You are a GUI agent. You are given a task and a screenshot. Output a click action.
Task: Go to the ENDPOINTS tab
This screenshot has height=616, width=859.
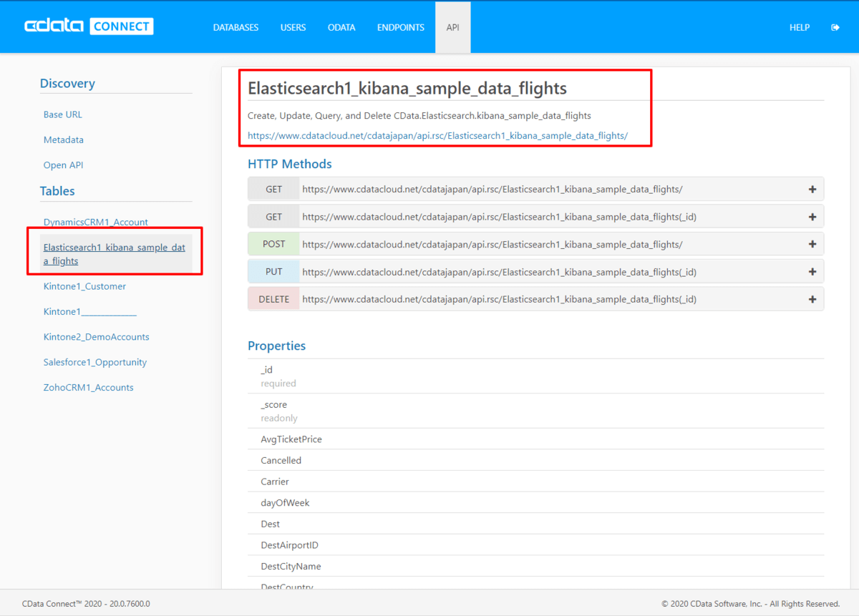(x=400, y=27)
